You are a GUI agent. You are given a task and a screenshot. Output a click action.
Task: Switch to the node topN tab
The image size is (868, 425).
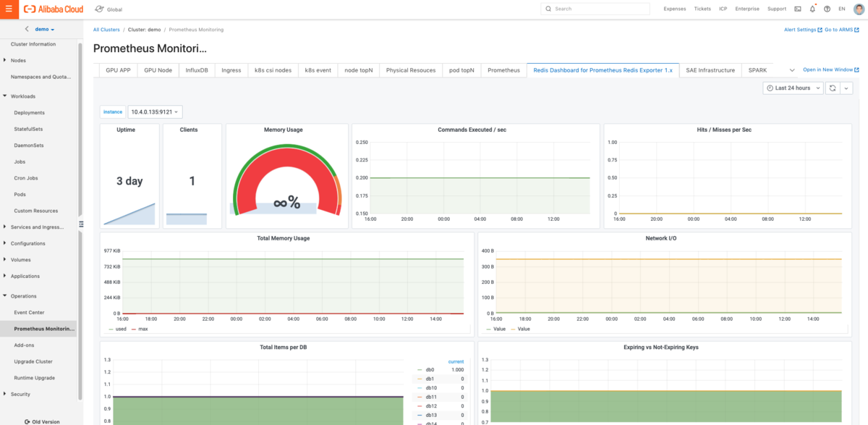[x=359, y=70]
